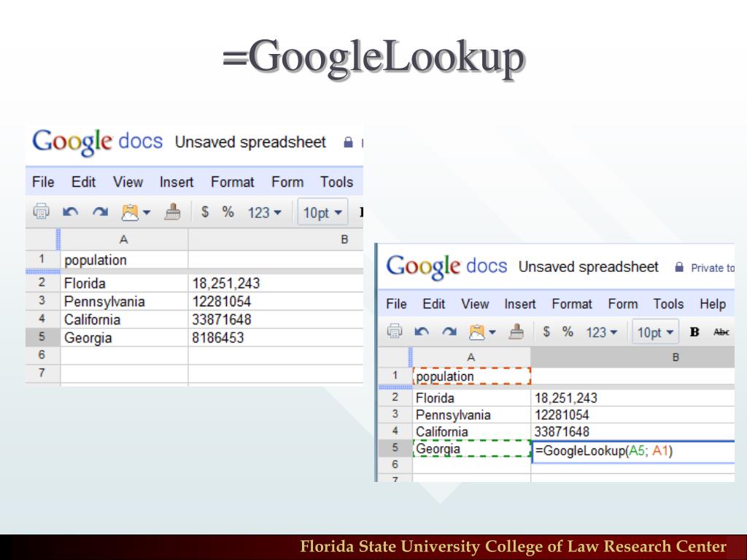
Task: Open the clipboard paste icon in left spreadsheet
Action: 130,212
